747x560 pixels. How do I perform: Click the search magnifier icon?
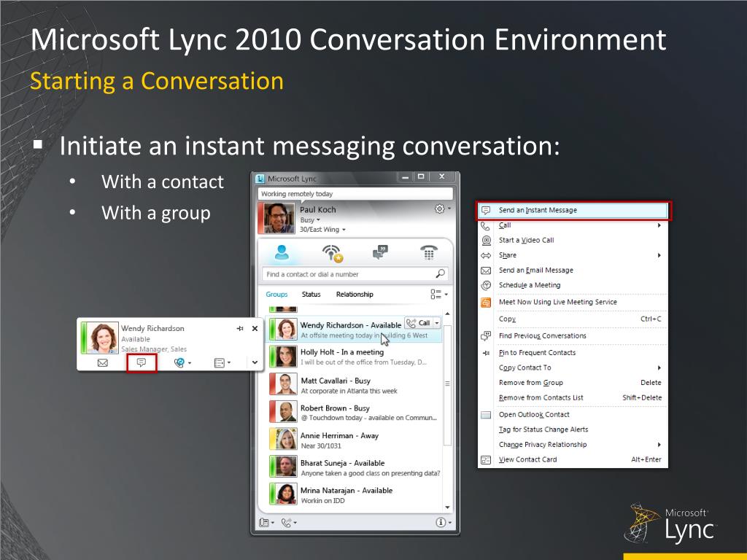[440, 274]
